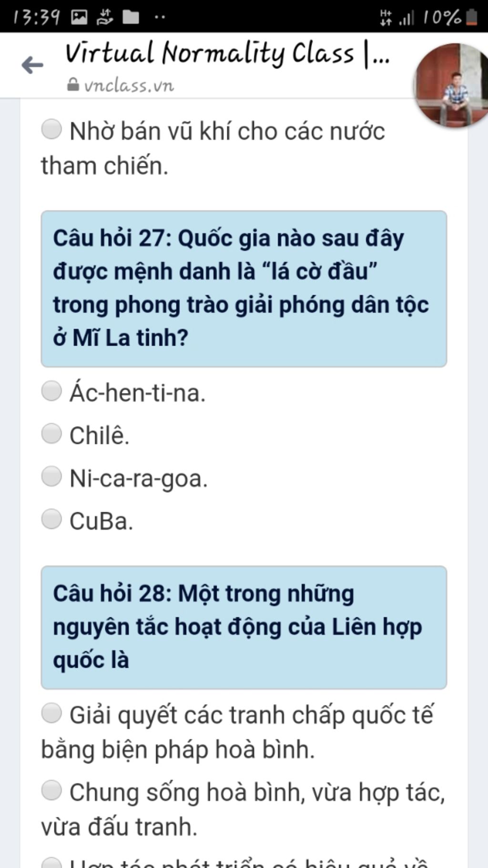
Task: Open the circular profile picture thumbnail
Action: pos(451,85)
